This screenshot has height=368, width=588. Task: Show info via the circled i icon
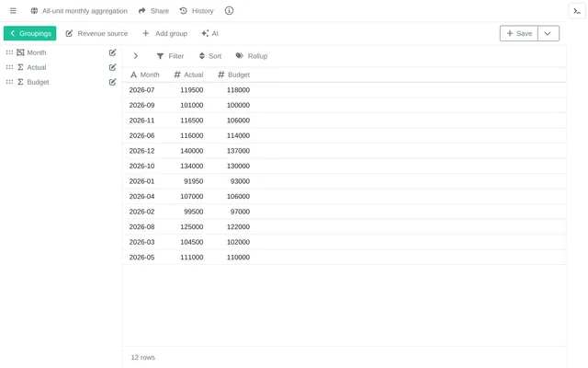229,11
